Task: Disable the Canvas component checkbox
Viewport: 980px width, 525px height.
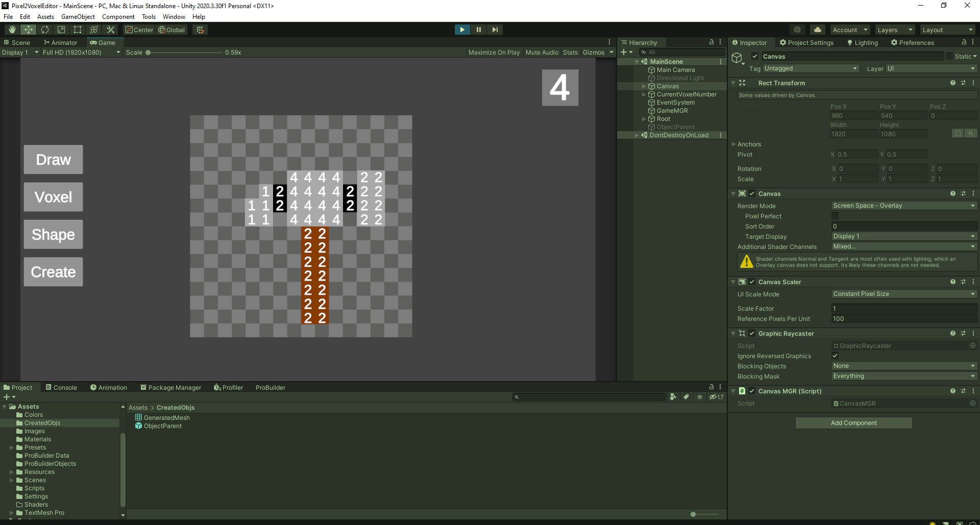Action: tap(752, 193)
